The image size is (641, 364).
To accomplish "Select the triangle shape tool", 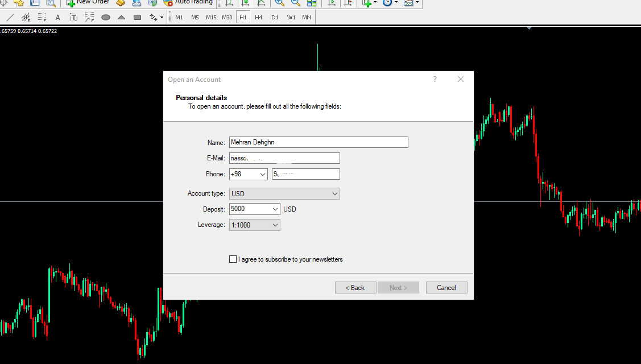I will point(121,18).
